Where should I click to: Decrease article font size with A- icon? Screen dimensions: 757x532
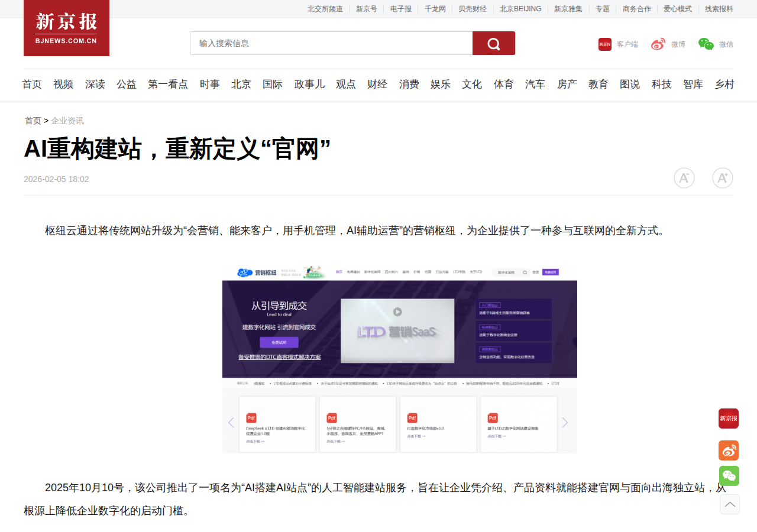pyautogui.click(x=684, y=178)
